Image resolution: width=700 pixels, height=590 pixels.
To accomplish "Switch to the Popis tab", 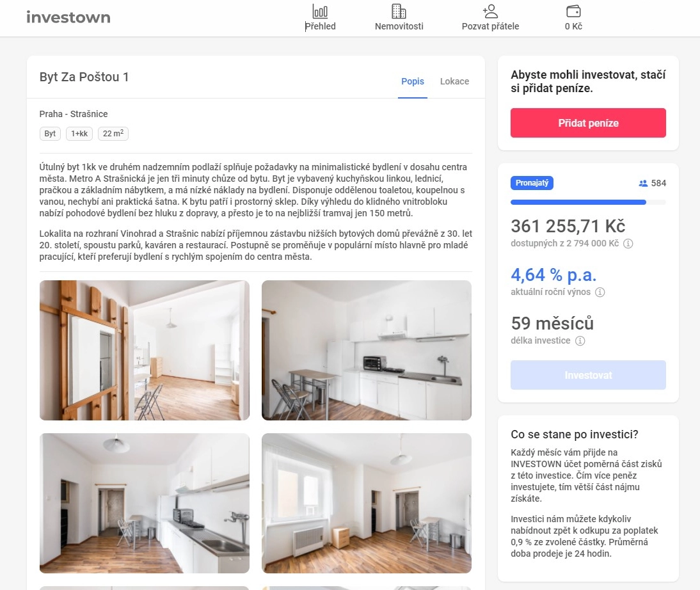I will point(413,81).
